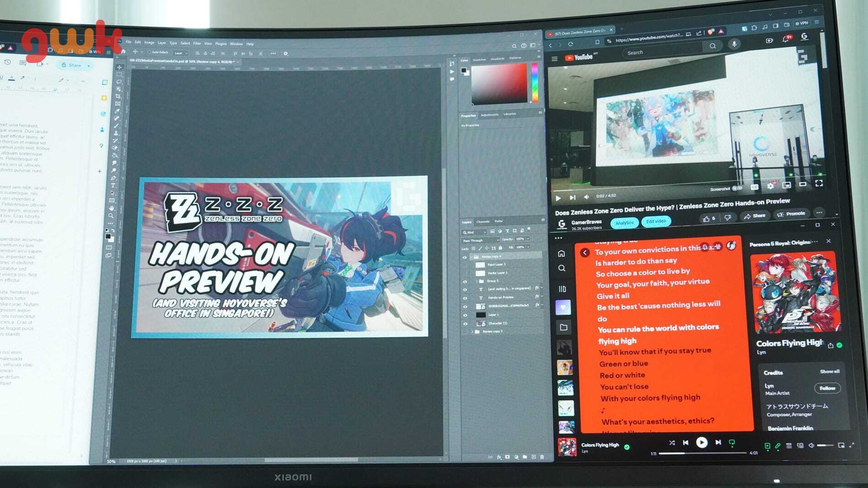
Task: Open the Auto-Select Layer dropdown
Action: click(180, 53)
